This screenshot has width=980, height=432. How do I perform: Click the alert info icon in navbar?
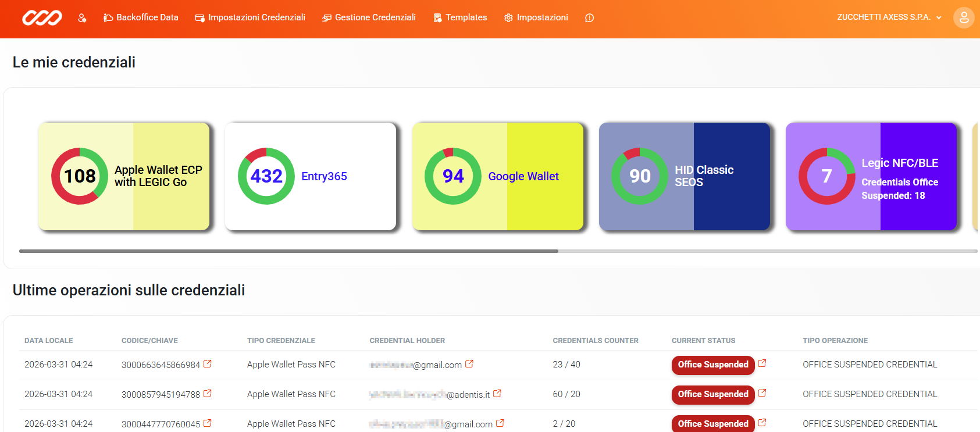pyautogui.click(x=589, y=18)
